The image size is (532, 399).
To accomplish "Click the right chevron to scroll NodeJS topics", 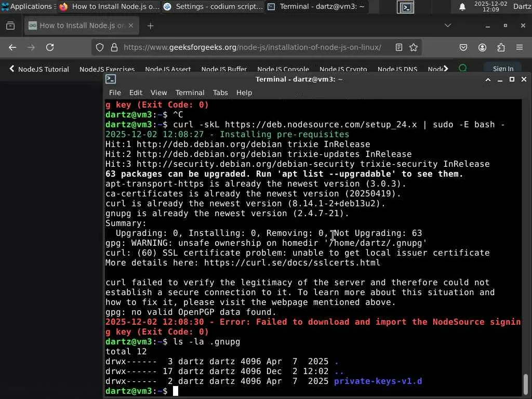I will pos(445,69).
